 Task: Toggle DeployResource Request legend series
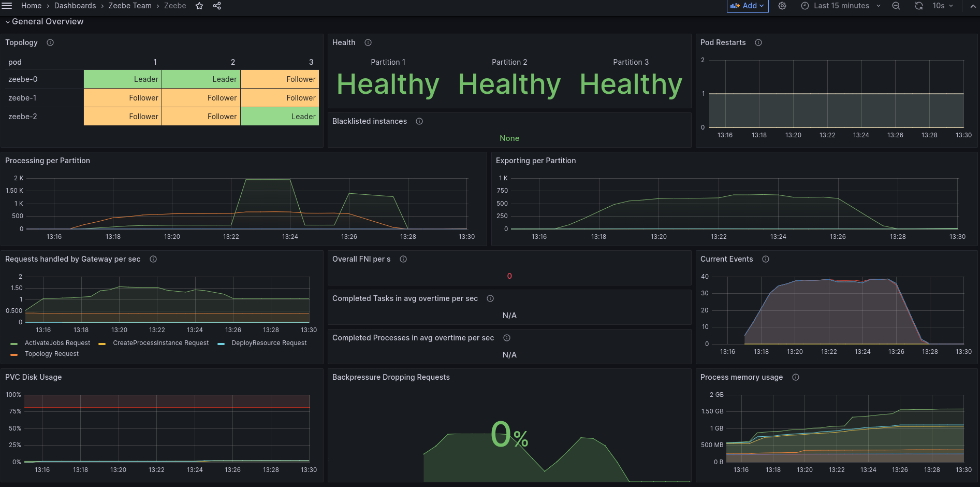click(x=269, y=343)
